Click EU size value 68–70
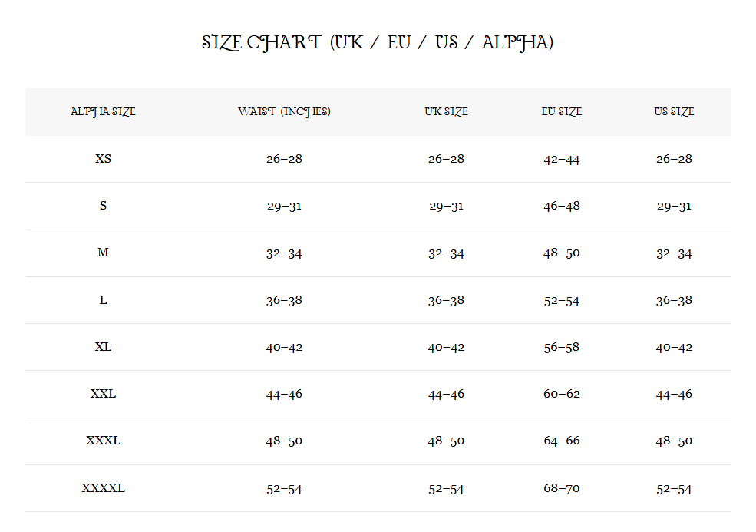Image resolution: width=756 pixels, height=532 pixels. 561,488
